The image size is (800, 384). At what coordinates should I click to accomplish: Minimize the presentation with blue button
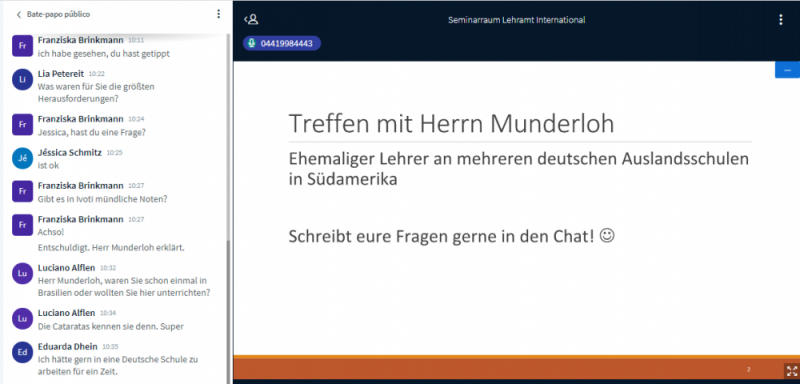(787, 70)
